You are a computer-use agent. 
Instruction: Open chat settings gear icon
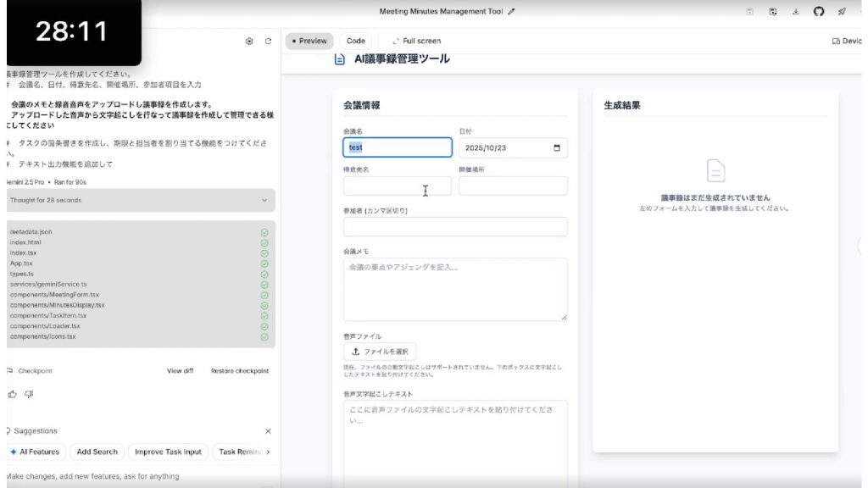tap(249, 41)
